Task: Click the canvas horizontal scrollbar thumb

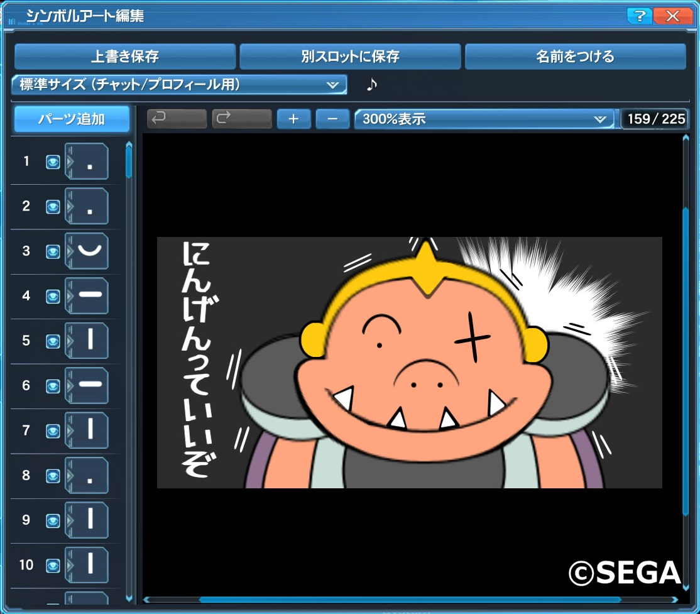Action: click(x=410, y=600)
